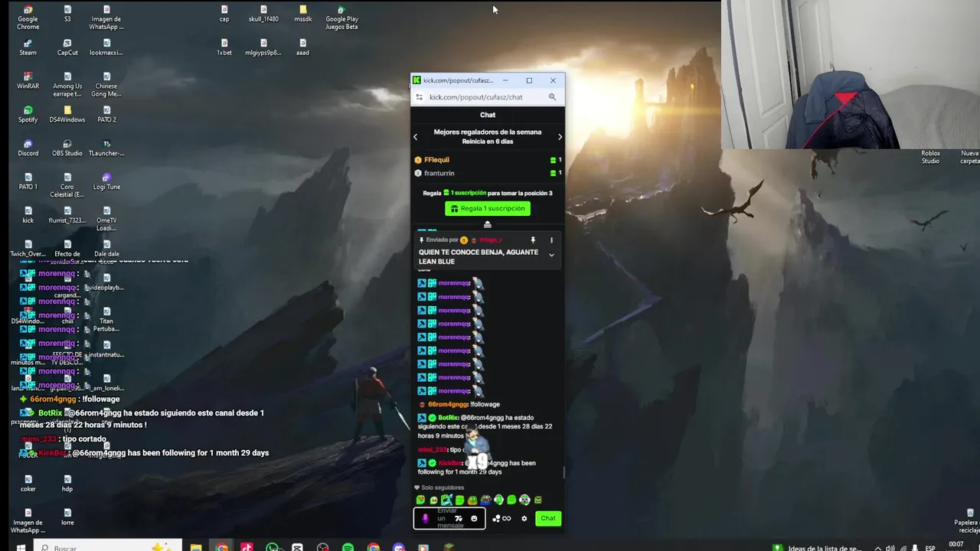This screenshot has height=551, width=980.
Task: Click BotRix username in chat popout
Action: click(x=447, y=418)
